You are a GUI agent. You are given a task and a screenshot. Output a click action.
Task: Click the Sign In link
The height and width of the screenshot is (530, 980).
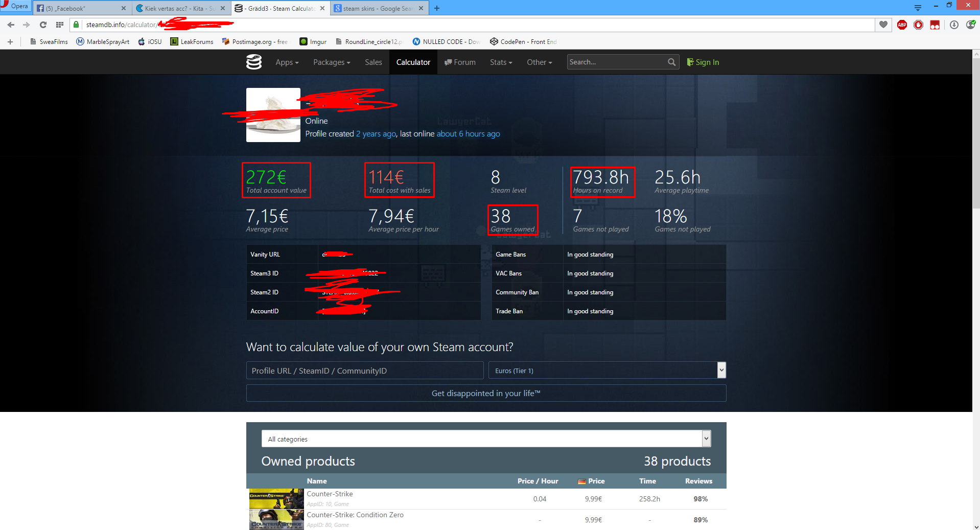(x=703, y=62)
